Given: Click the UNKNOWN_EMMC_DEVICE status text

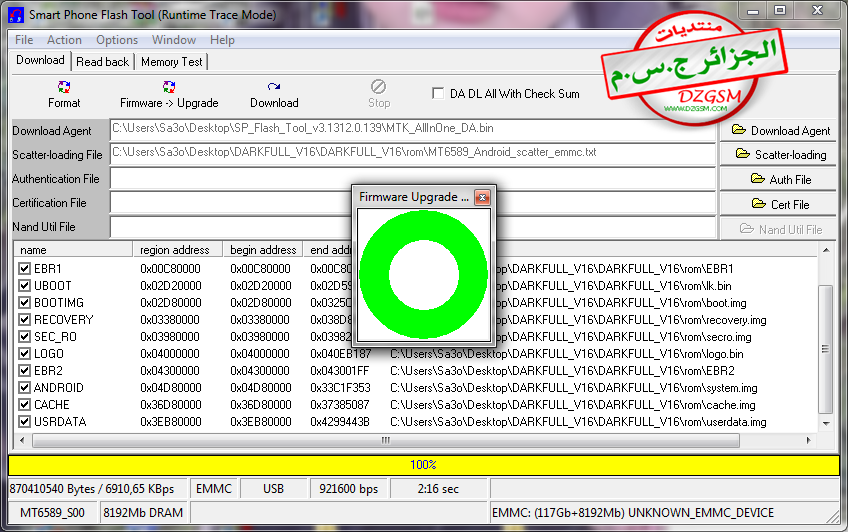Looking at the screenshot, I should point(701,513).
